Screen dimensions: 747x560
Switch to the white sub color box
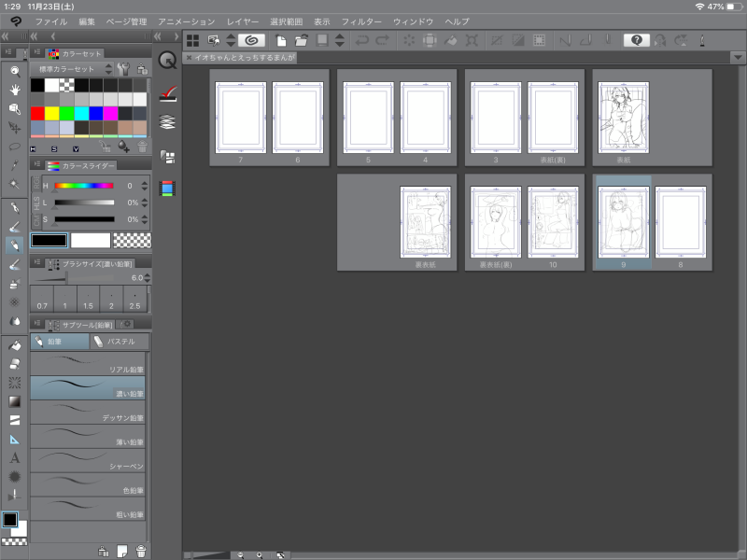click(90, 240)
